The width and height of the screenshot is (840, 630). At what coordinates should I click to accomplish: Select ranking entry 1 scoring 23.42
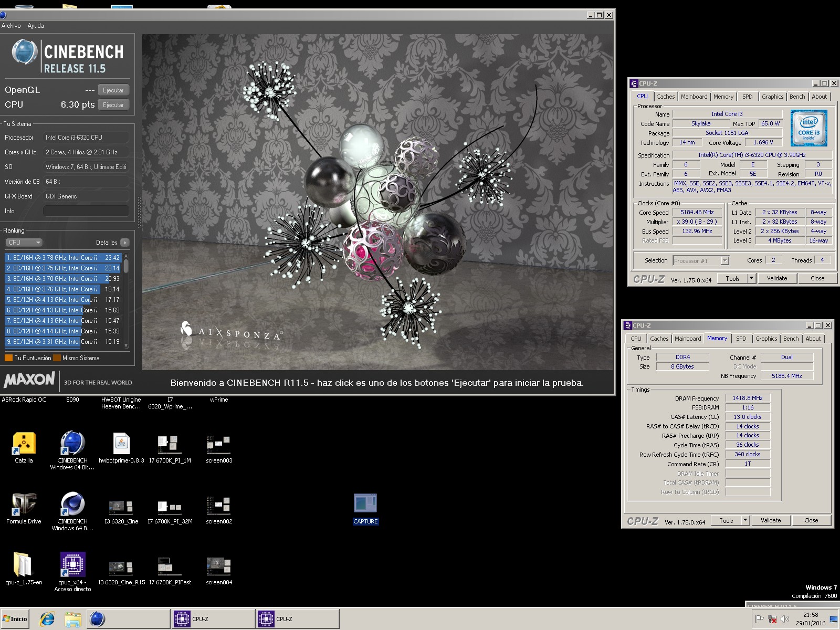coord(64,258)
